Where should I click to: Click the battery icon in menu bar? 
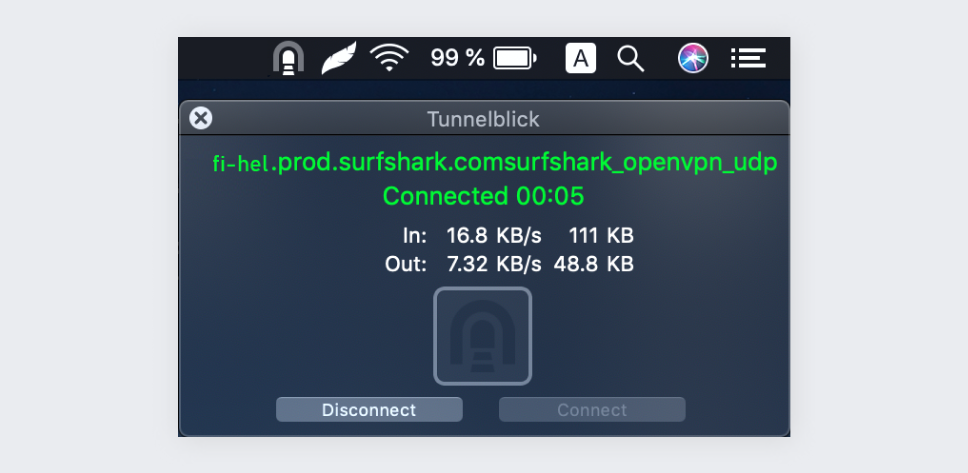[x=515, y=59]
